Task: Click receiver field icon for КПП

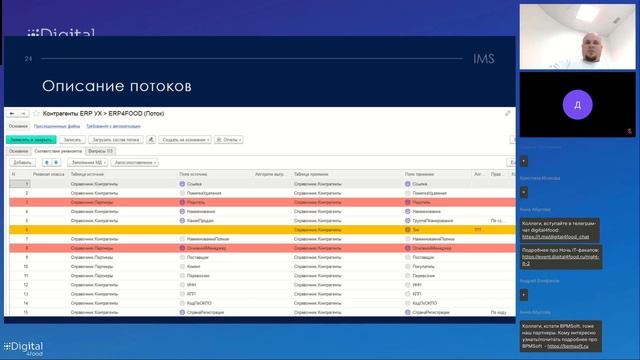Action: 407,294
